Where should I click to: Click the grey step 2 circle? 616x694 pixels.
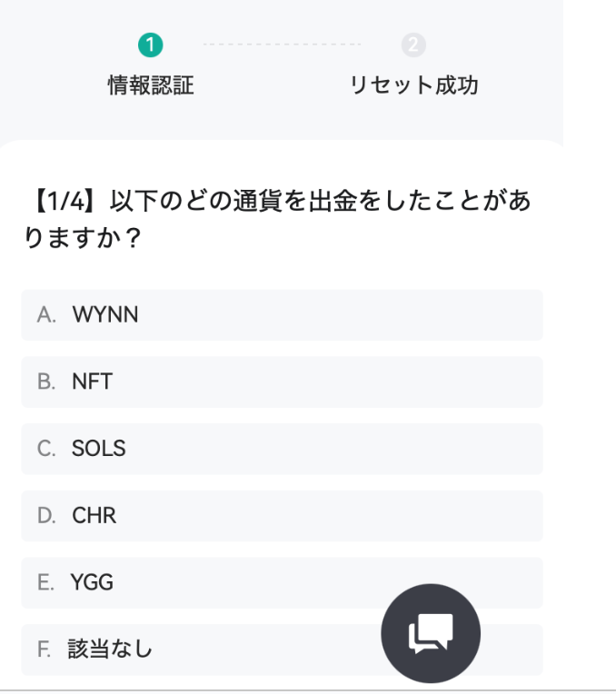[x=413, y=45]
